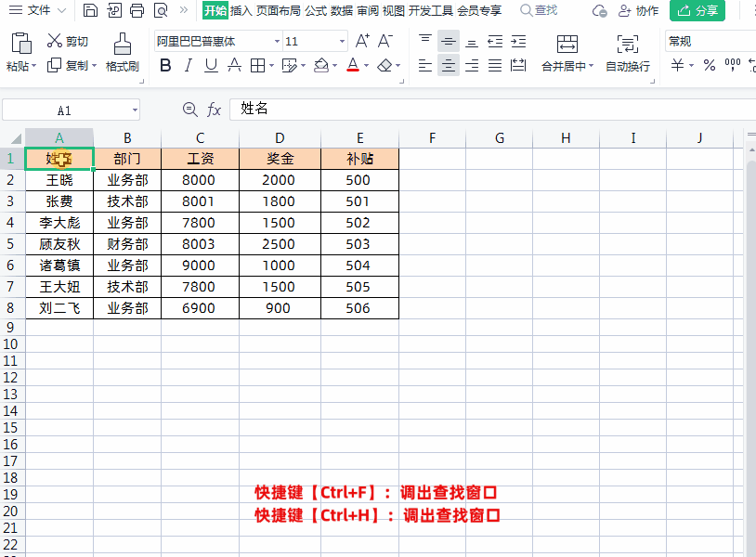Screen dimensions: 756x557
Task: Click the Copy (复制) icon
Action: pos(54,65)
